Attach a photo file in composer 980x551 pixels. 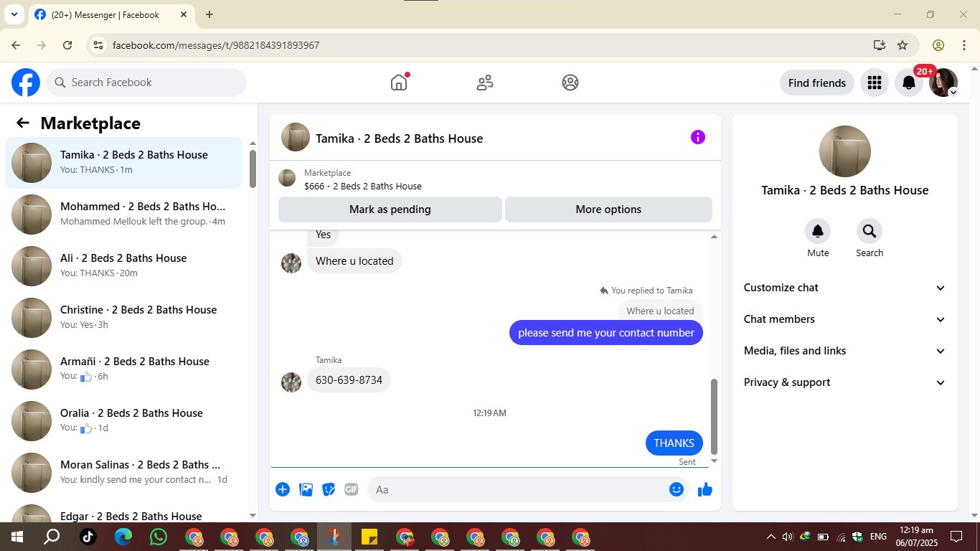[x=306, y=489]
